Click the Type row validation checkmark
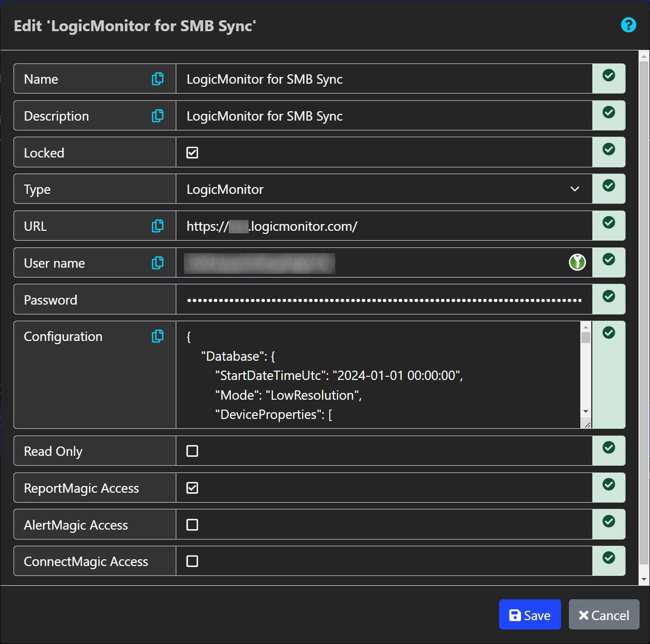650x644 pixels. point(609,186)
